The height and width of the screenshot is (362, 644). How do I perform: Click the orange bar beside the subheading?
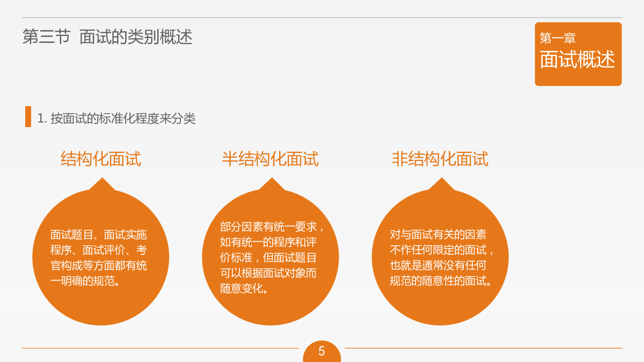28,117
